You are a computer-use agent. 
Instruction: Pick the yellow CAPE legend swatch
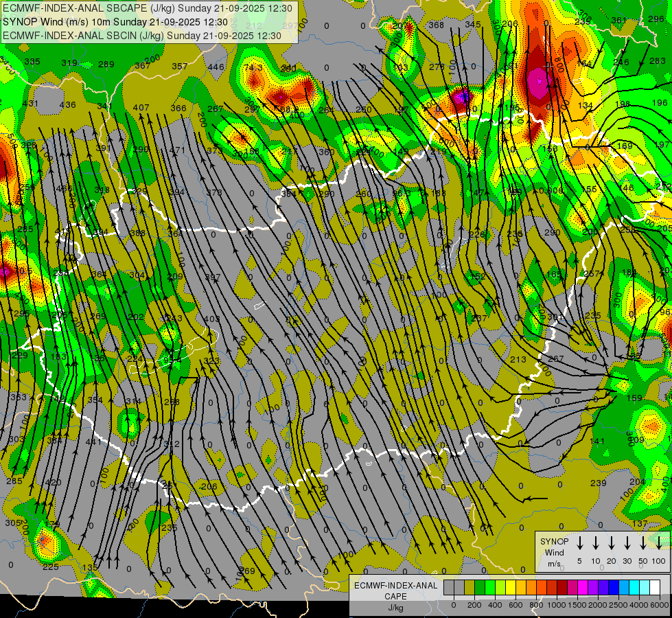click(x=511, y=588)
